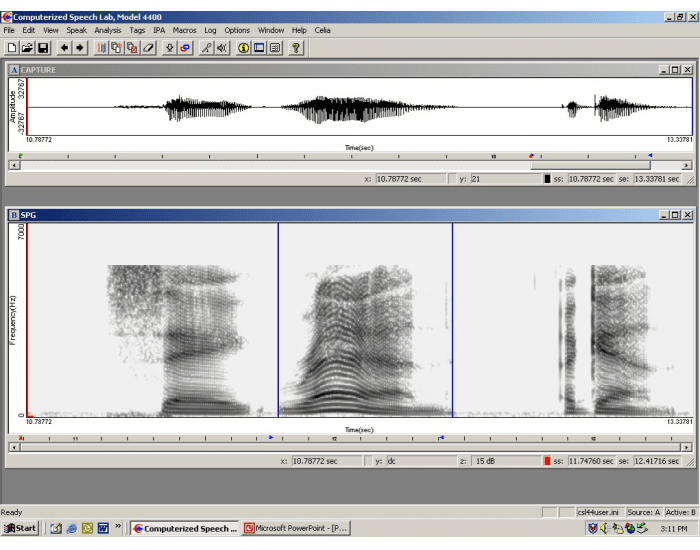Screen dimensions: 700x550
Task: Click the se field showing 13.33781 sec
Action: 657,179
